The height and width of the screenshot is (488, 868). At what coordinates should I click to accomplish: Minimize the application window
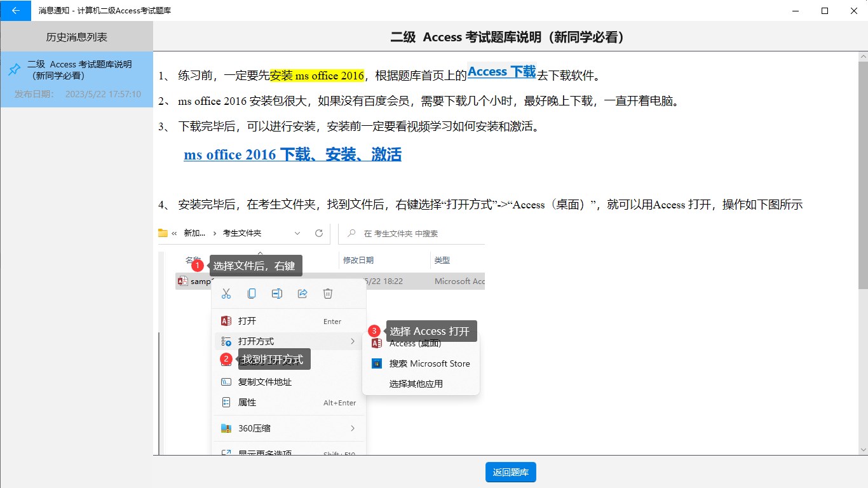click(x=796, y=10)
